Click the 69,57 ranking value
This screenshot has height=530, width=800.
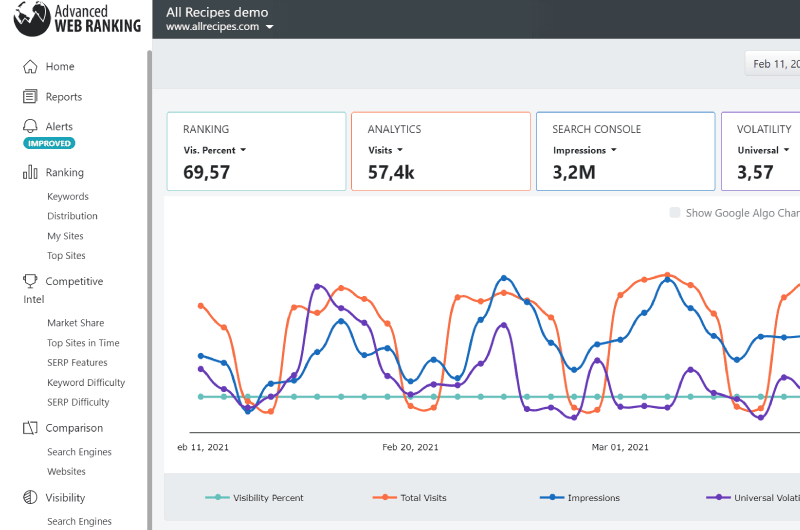click(x=207, y=172)
